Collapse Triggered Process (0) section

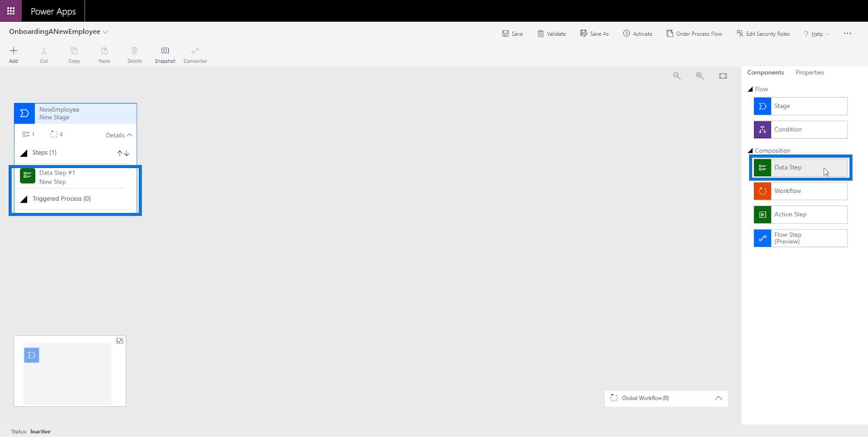point(23,200)
